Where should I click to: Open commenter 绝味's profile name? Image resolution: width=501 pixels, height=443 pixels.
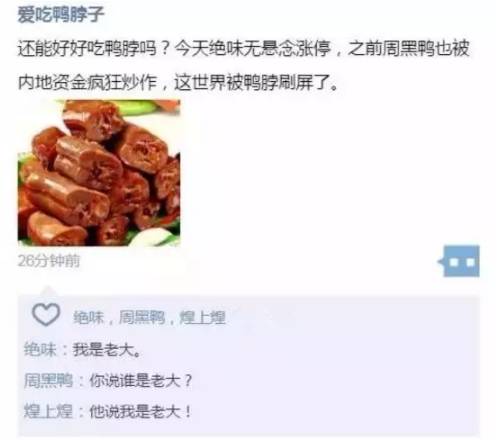[x=40, y=350]
